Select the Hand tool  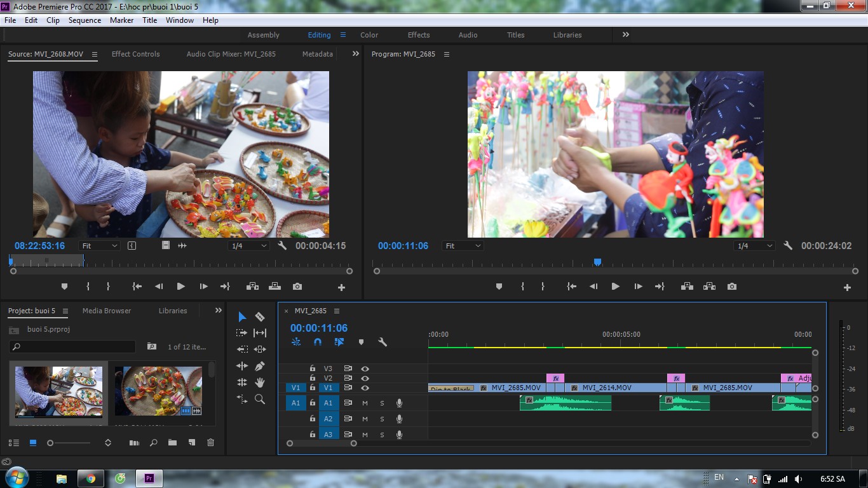point(260,383)
